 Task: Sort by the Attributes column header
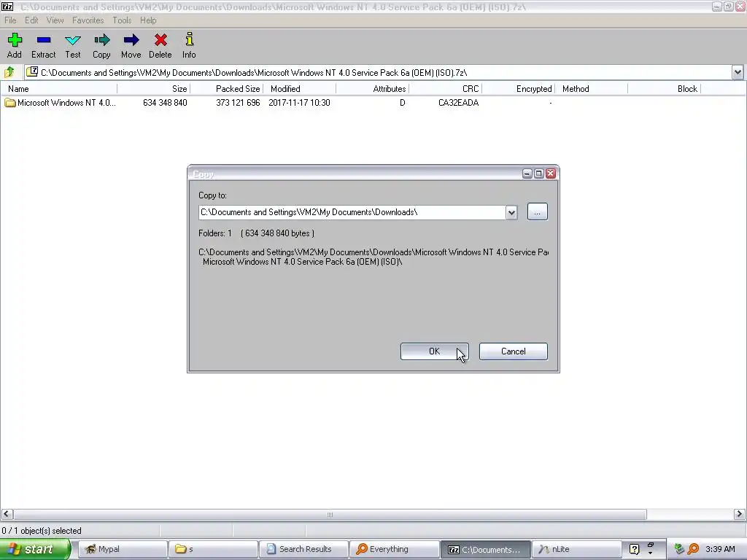(373, 88)
